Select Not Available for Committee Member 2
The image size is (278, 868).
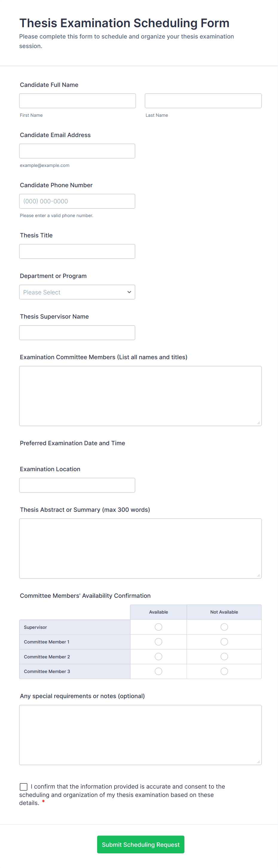(x=224, y=656)
